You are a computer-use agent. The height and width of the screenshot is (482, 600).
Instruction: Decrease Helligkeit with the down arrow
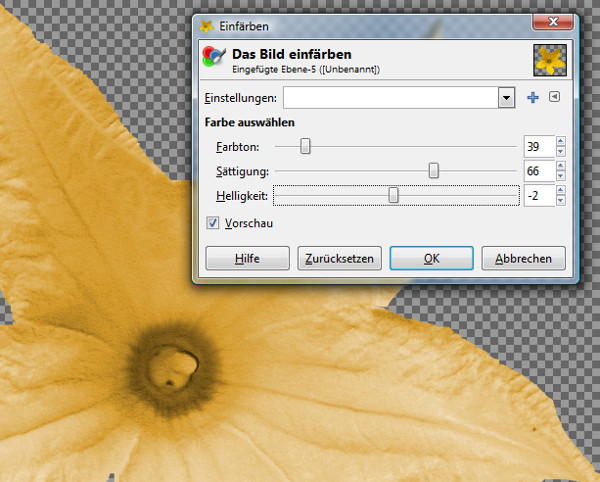point(561,201)
